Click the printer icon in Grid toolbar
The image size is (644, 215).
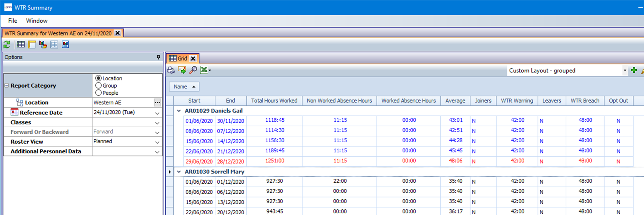point(171,70)
